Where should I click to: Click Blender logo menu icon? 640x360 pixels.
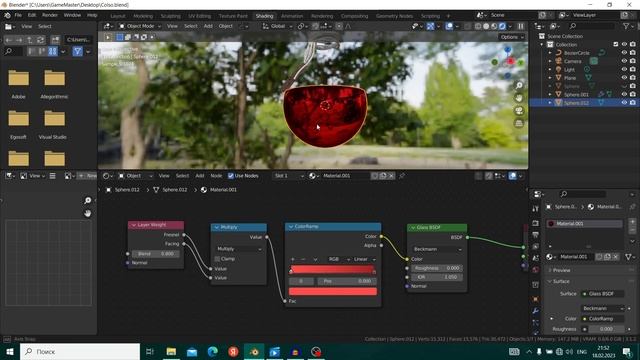click(x=7, y=15)
